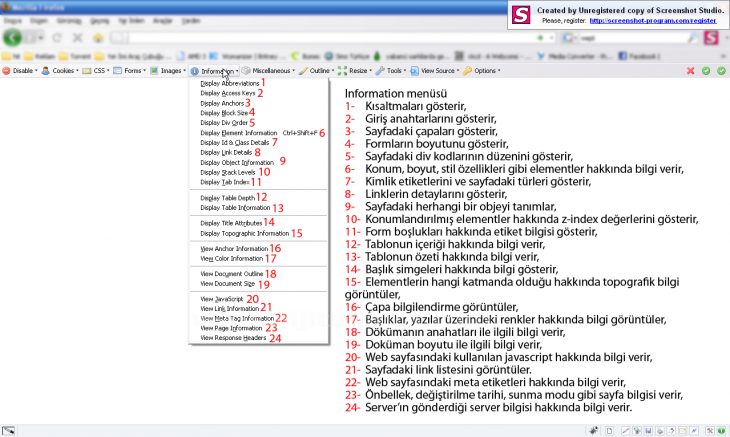Open the Disable toolbar menu
This screenshot has width=730, height=437.
(22, 71)
